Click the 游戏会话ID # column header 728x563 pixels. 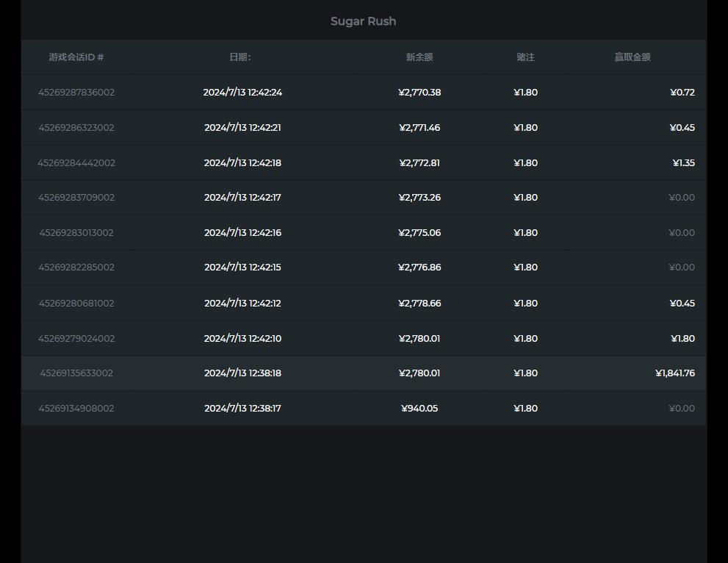pyautogui.click(x=76, y=57)
